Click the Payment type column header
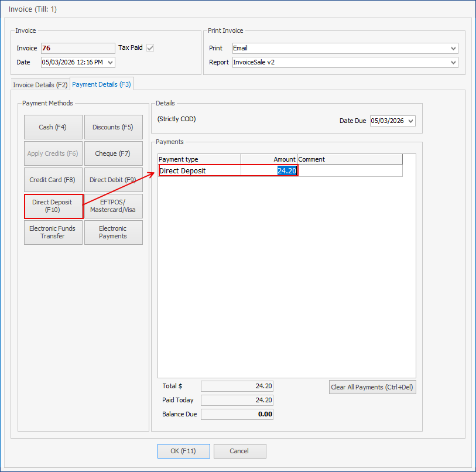Viewport: 476px width, 472px height. pos(200,159)
